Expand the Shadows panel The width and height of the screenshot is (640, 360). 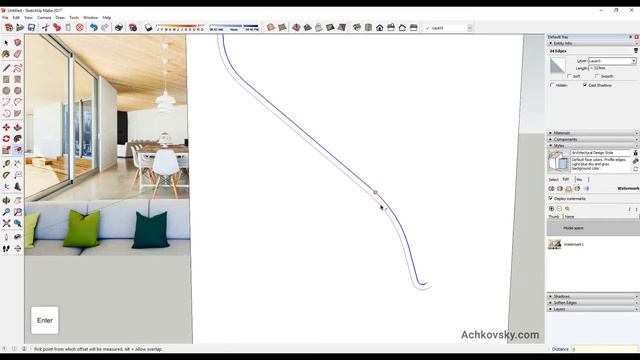click(593, 296)
